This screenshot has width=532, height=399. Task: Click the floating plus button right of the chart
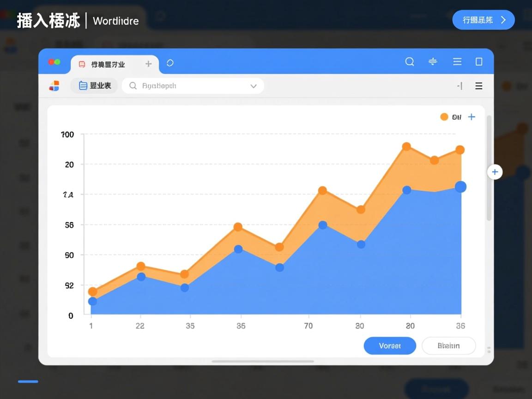coord(495,172)
